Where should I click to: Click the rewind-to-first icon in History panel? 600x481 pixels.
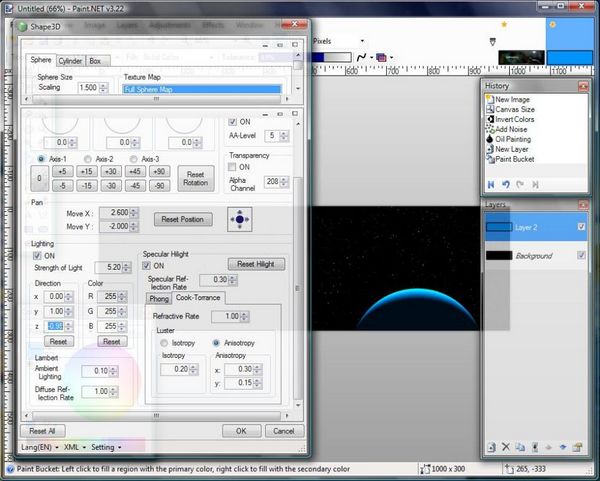click(x=491, y=184)
